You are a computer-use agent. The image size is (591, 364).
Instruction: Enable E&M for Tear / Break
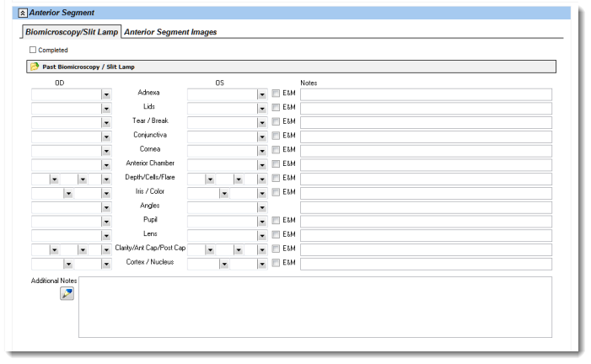click(276, 121)
